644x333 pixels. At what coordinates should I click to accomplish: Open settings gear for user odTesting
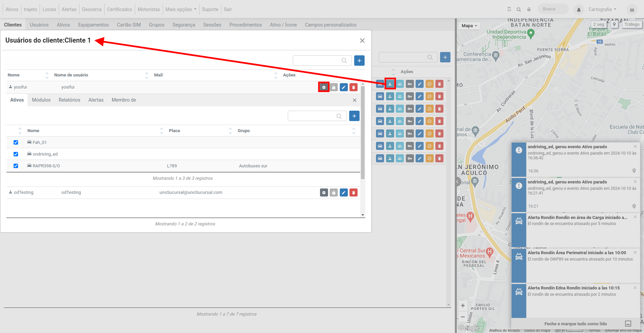[324, 192]
